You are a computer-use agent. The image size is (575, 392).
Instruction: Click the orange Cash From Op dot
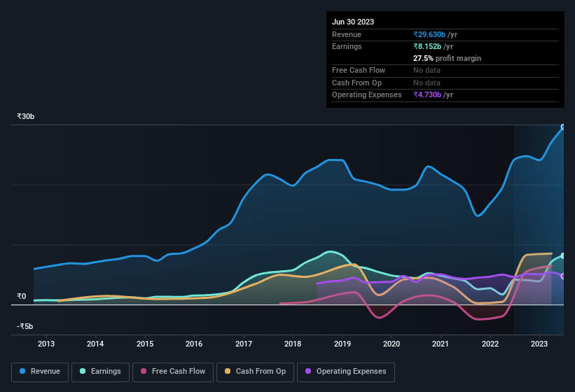[228, 372]
